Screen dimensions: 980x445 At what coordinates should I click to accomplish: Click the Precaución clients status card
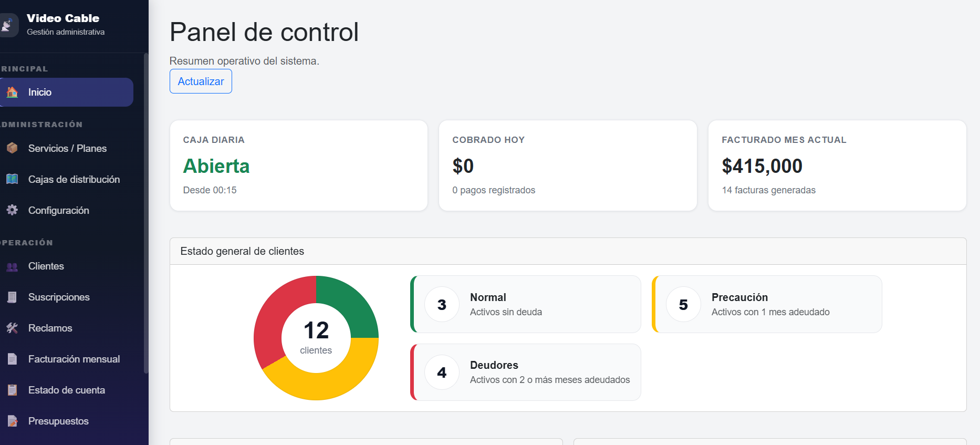coord(767,304)
